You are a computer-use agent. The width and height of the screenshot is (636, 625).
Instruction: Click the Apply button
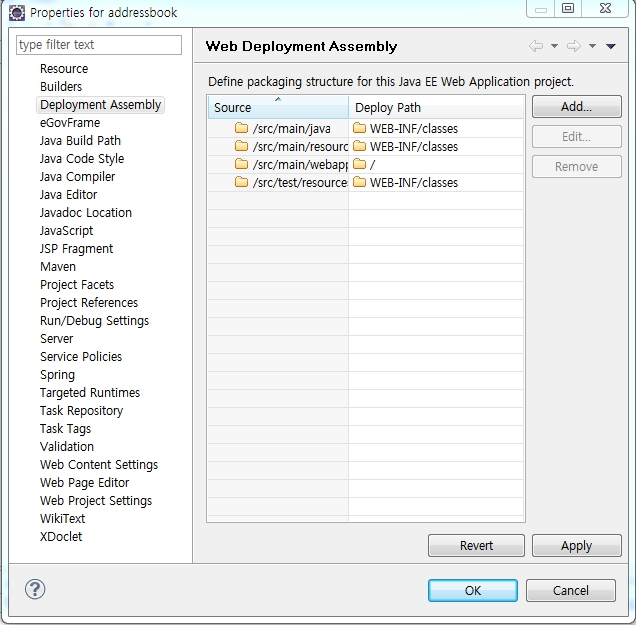tap(576, 546)
